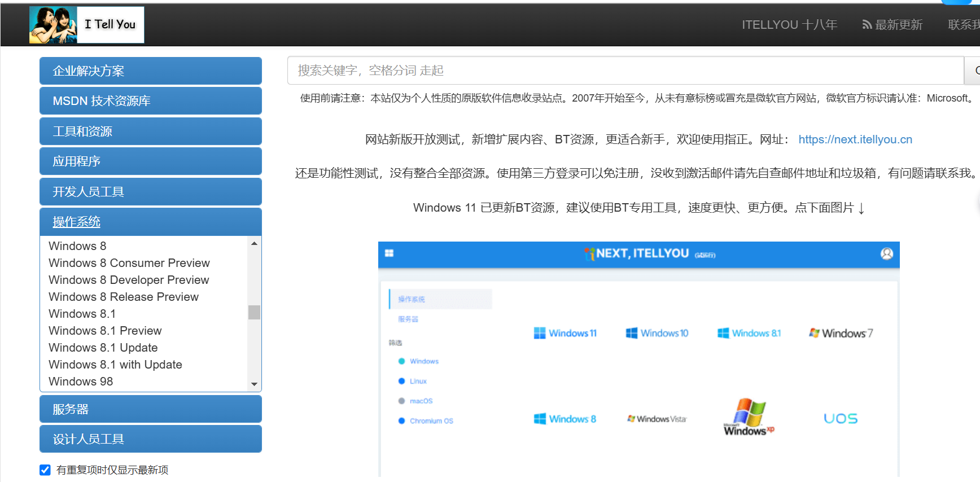The height and width of the screenshot is (482, 980).
Task: Collapse the 操作系统 panel
Action: click(151, 222)
